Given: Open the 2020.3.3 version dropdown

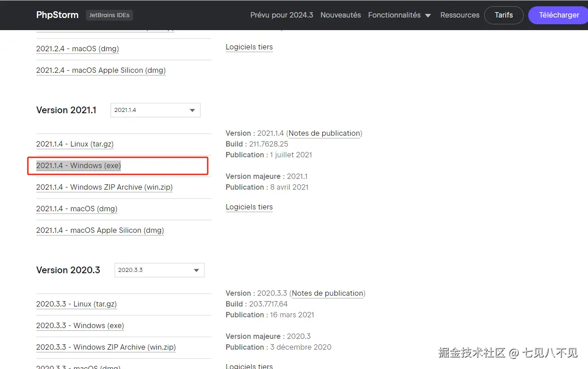Looking at the screenshot, I should [x=160, y=270].
